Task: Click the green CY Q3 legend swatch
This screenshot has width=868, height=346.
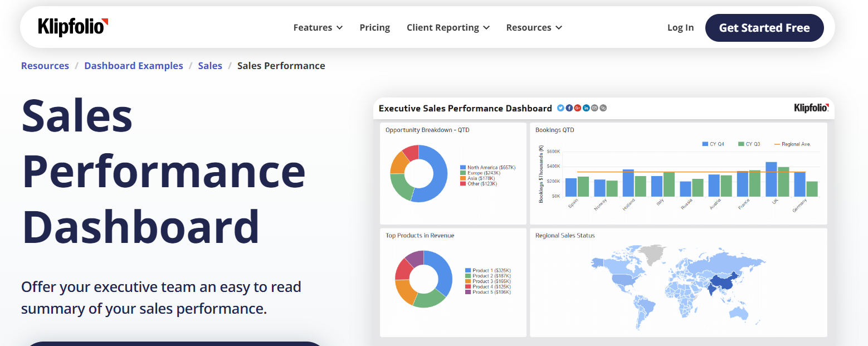Action: click(x=741, y=144)
